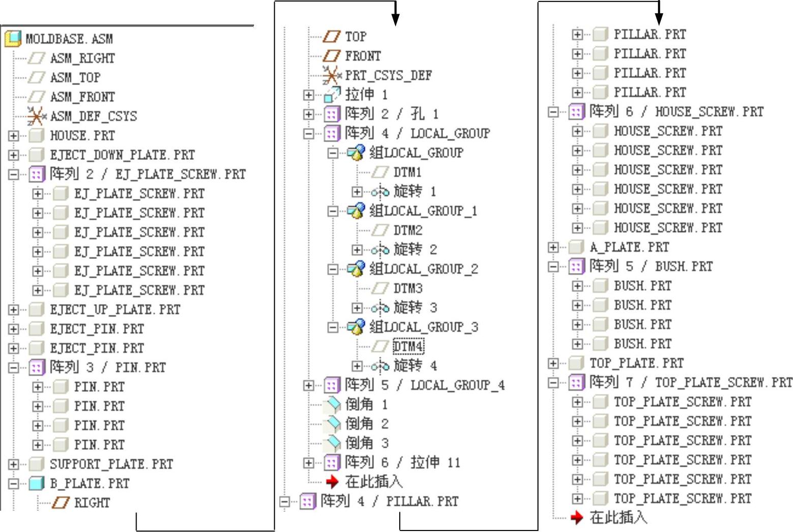This screenshot has width=793, height=532.
Task: Click the pattern icon of 阵列 7 / TOP_PLATE_SCREW.PRT
Action: 576,382
